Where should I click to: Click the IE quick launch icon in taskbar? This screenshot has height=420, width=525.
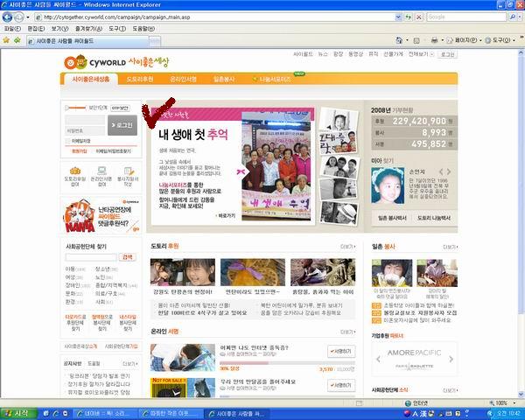point(56,414)
